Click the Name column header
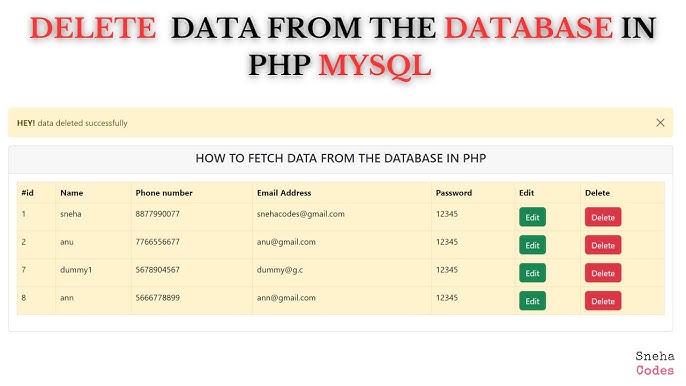Viewport: 686px width, 386px height. pos(72,193)
